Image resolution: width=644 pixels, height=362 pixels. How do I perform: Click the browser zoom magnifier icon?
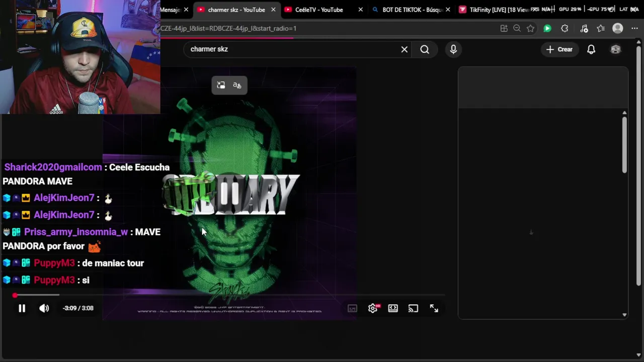[517, 29]
